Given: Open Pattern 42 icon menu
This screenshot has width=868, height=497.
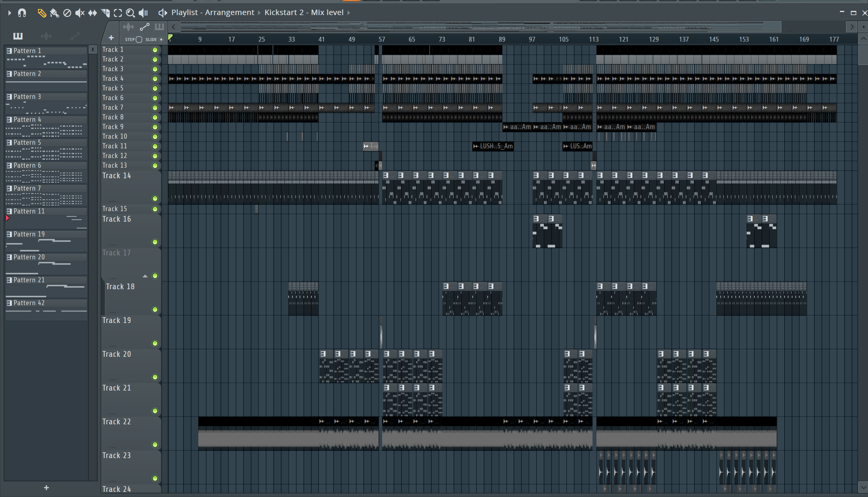Looking at the screenshot, I should click(10, 303).
